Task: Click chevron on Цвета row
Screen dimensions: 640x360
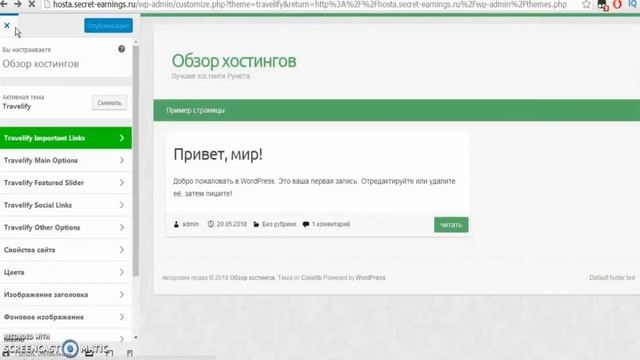Action: click(122, 272)
